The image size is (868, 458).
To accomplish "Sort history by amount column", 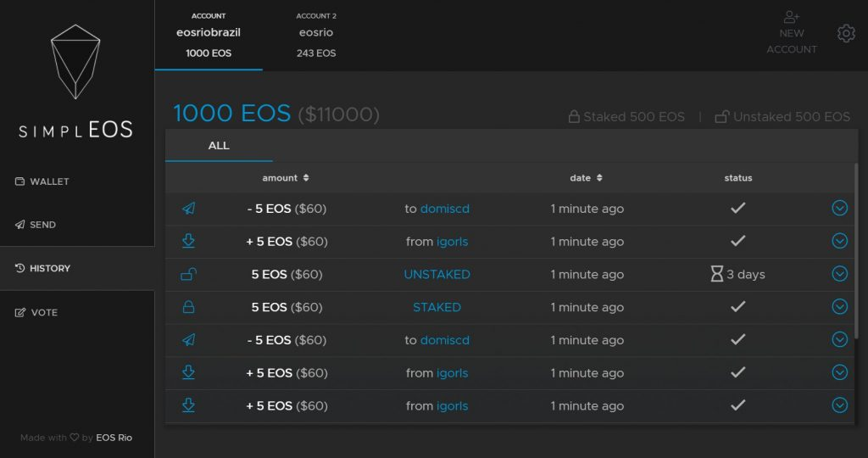I will pyautogui.click(x=286, y=178).
